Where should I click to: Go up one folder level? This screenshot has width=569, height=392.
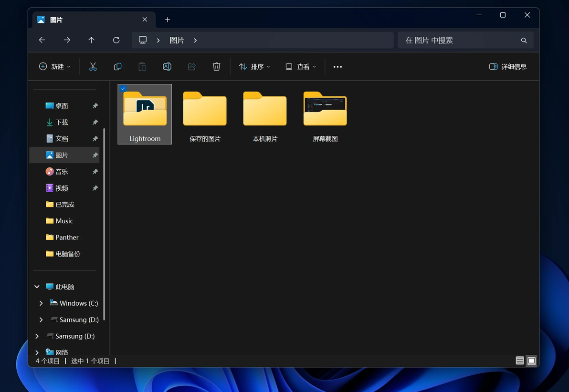click(92, 40)
